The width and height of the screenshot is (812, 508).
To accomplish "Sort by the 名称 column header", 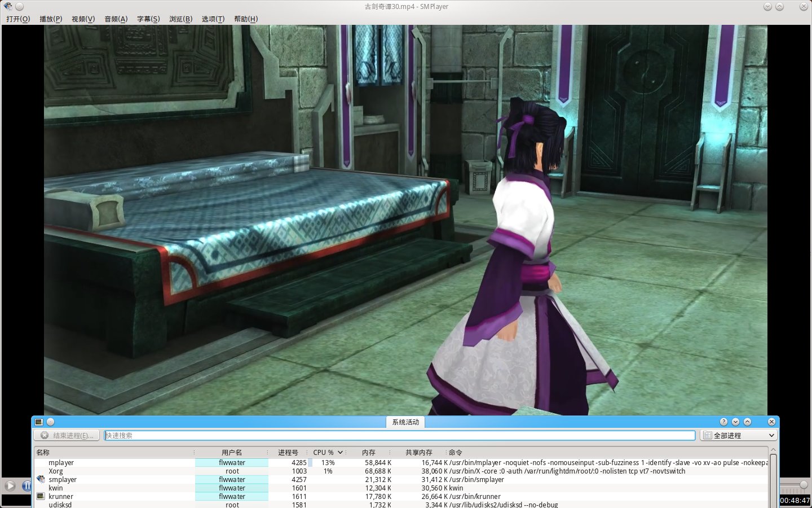I will [x=114, y=452].
